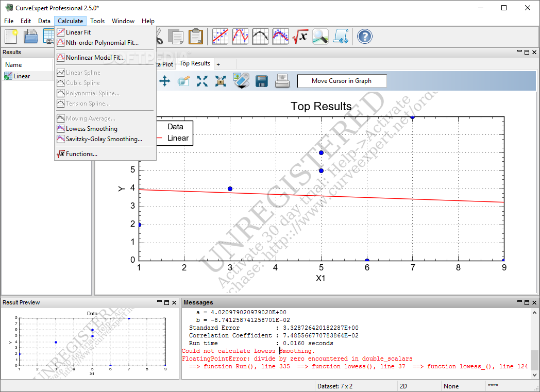Open the Tools menu

tap(97, 21)
